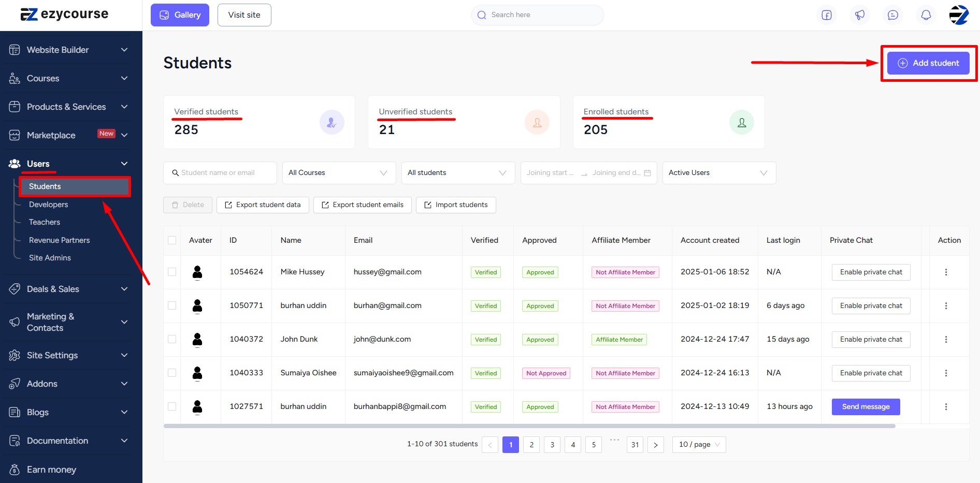The height and width of the screenshot is (483, 980).
Task: Select Developers in the Users submenu
Action: pyautogui.click(x=49, y=204)
